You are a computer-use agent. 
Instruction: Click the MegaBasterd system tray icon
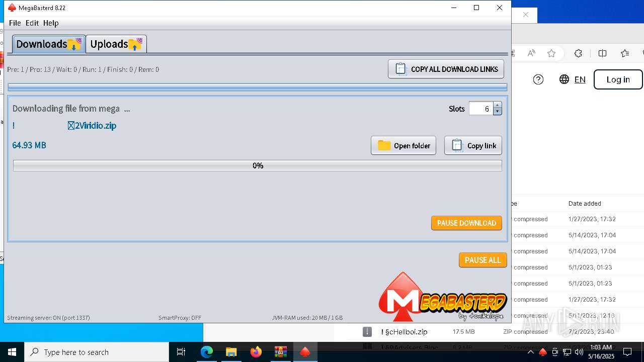(542, 352)
